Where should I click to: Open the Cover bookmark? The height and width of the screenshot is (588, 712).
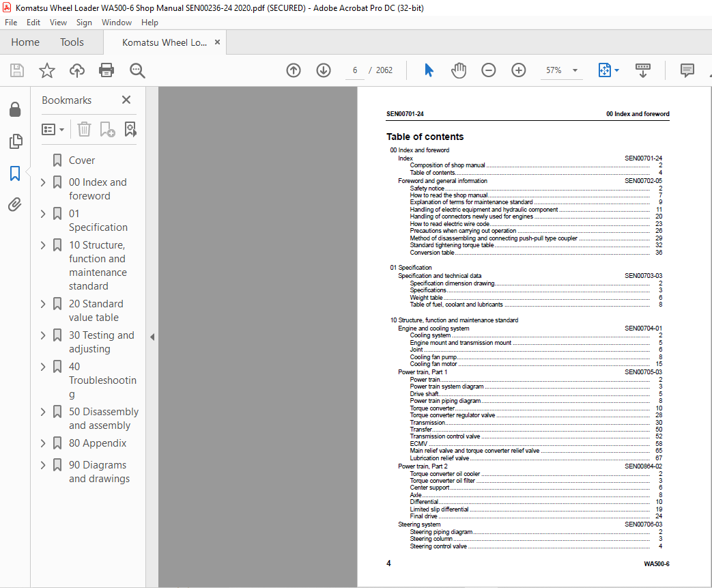82,160
